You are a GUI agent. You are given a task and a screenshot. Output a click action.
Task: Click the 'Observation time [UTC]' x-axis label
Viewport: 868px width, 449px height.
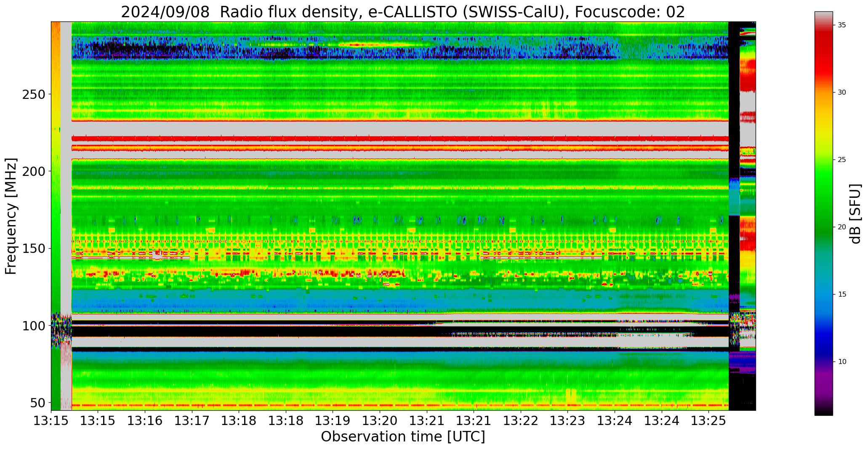403,437
